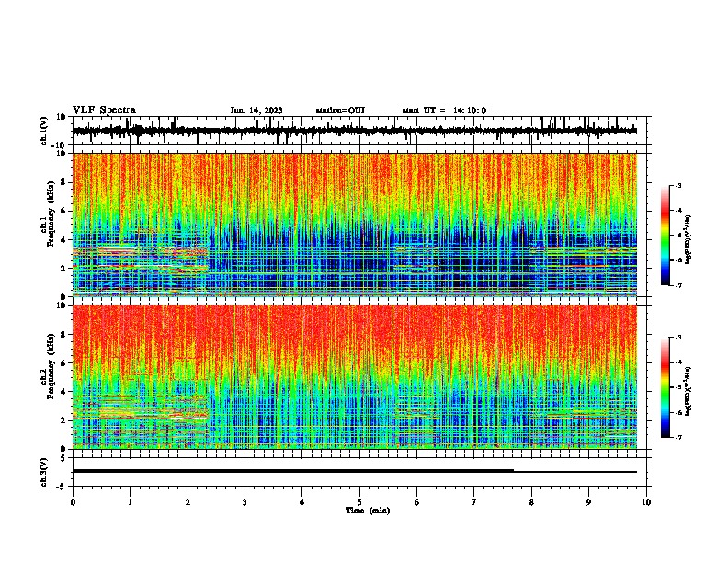The height and width of the screenshot is (563, 728).
Task: Click time axis tick label 1
Action: [x=130, y=502]
